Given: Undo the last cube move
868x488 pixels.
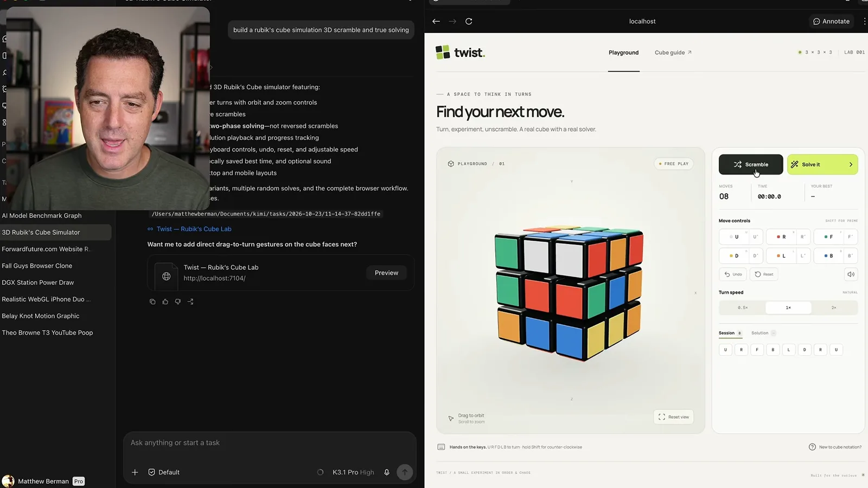Looking at the screenshot, I should pos(733,274).
